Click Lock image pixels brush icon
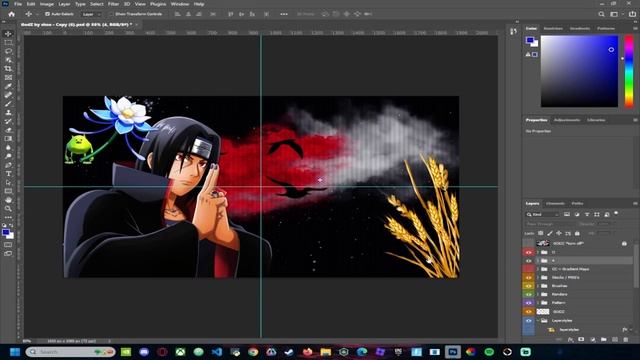Screen dimensions: 640x360 coord(549,233)
